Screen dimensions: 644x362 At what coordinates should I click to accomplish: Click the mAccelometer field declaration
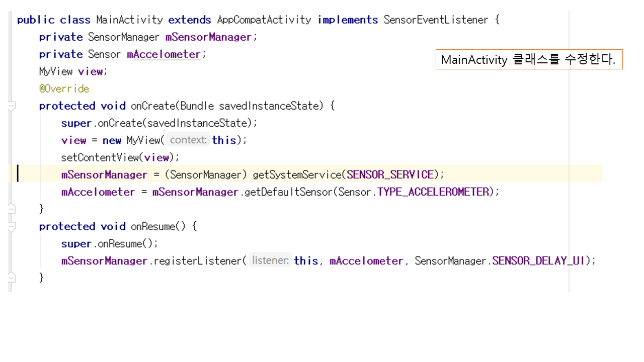click(164, 54)
